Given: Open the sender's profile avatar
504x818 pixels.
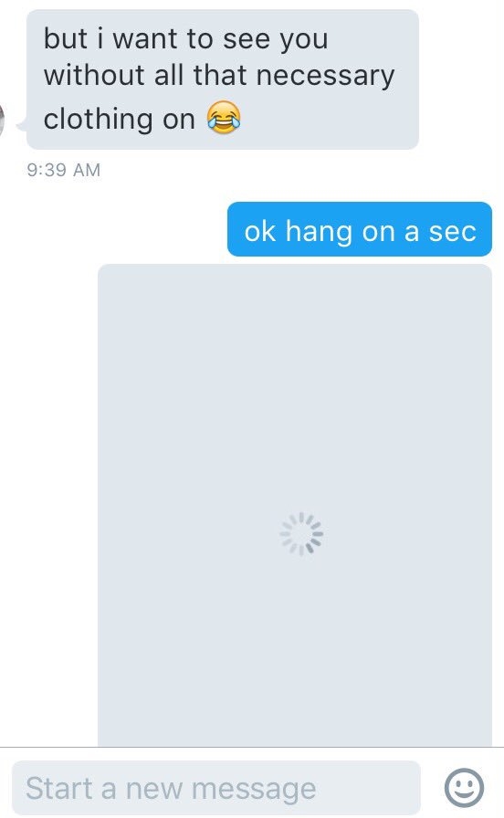Looking at the screenshot, I should (x=2, y=120).
